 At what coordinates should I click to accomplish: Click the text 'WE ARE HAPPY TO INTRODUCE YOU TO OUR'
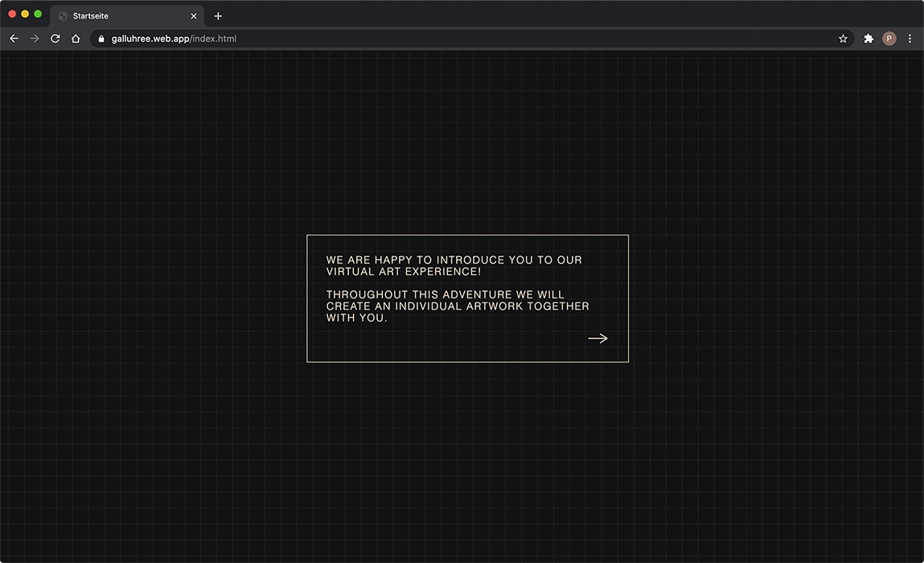[x=454, y=260]
